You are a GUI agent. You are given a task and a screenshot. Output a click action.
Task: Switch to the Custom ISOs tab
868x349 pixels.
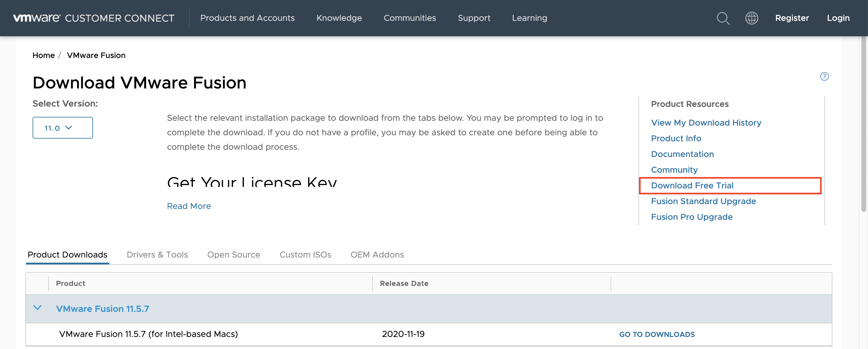pos(305,255)
